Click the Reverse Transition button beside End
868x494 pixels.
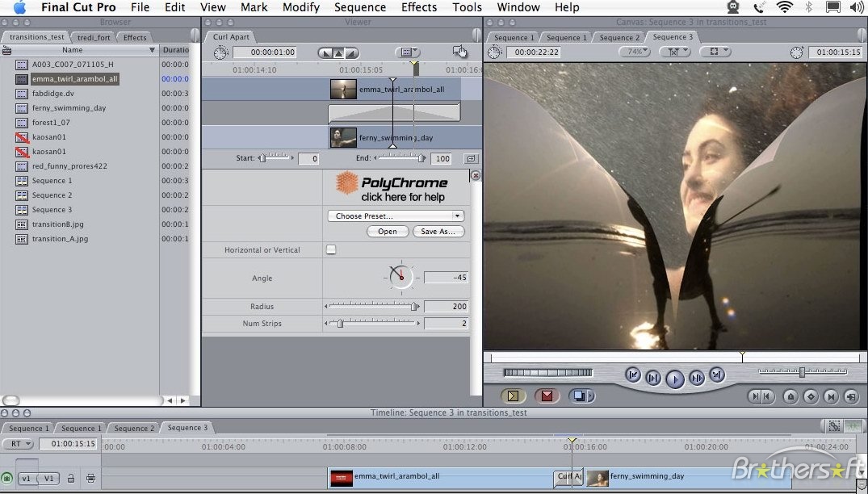[x=472, y=159]
